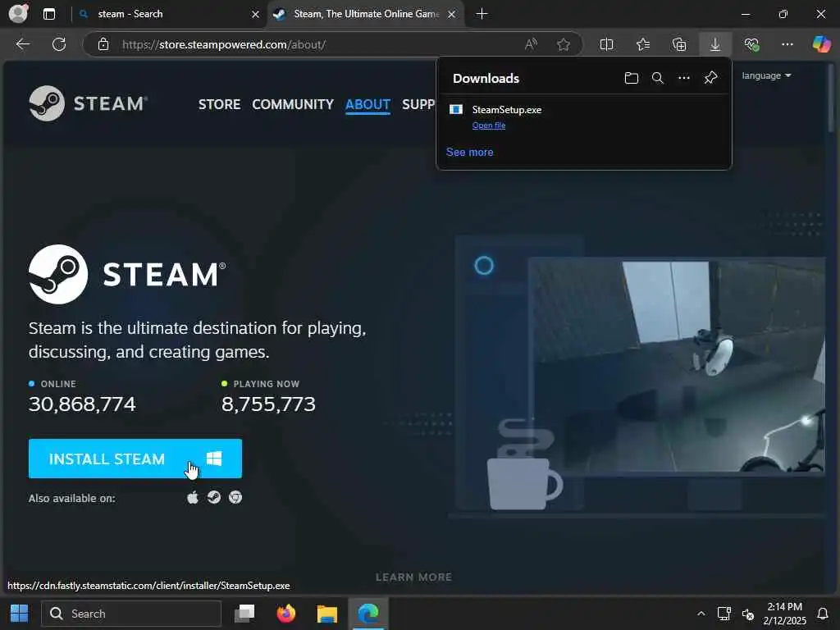
Task: Select the macOS Apple icon under Also available on
Action: tap(193, 498)
